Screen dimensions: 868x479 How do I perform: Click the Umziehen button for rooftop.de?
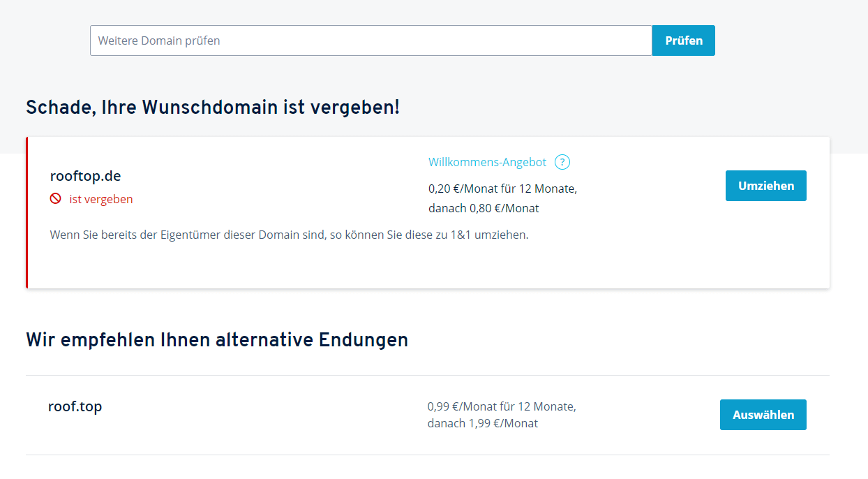click(766, 186)
